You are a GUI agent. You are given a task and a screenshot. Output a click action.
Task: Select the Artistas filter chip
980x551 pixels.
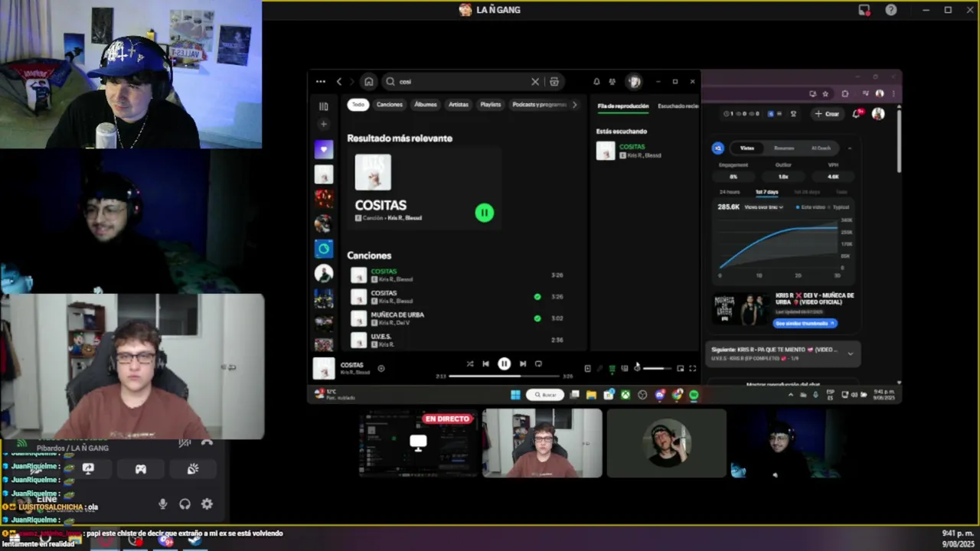[459, 105]
